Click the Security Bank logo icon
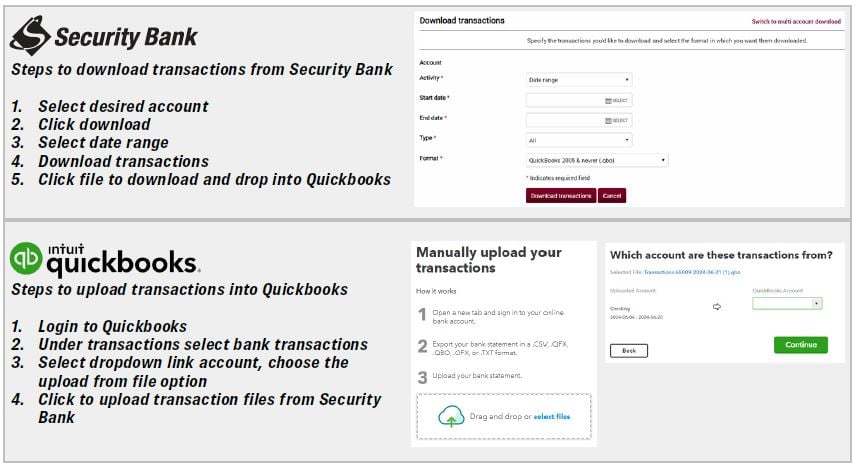This screenshot has width=856, height=469. tap(30, 35)
